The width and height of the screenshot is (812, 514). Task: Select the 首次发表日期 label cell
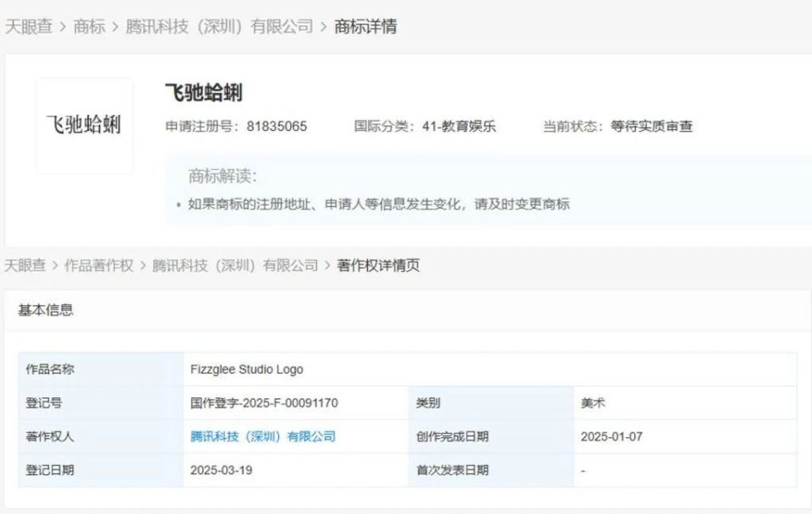(491, 470)
